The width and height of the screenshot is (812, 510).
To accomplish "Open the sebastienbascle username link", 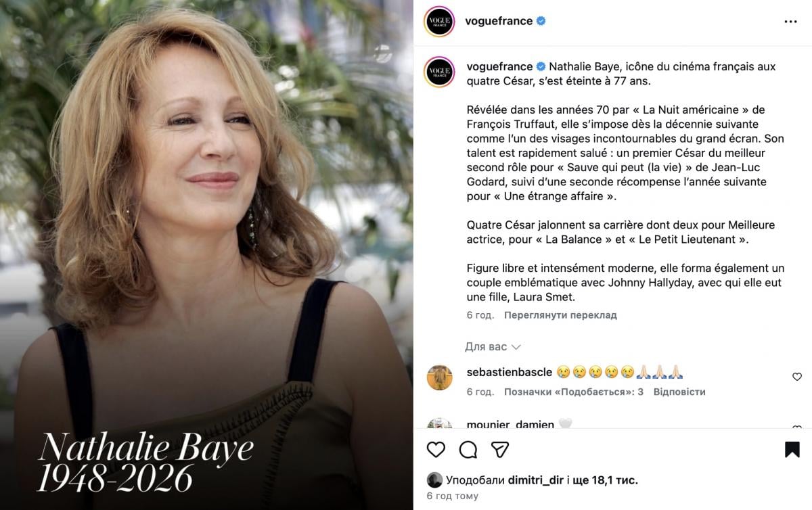I will pos(510,372).
